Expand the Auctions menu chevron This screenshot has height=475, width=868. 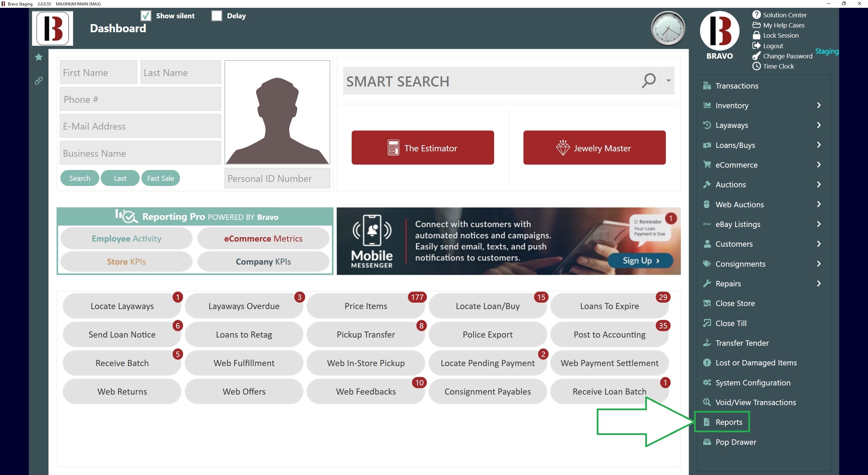(819, 184)
